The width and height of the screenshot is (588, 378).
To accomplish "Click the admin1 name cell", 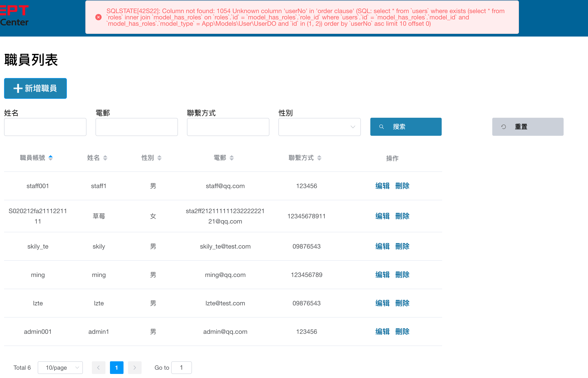I will [x=98, y=332].
